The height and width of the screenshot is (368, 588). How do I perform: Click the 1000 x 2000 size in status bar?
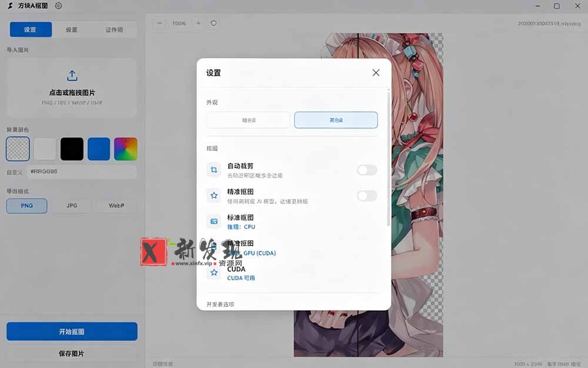pyautogui.click(x=528, y=364)
